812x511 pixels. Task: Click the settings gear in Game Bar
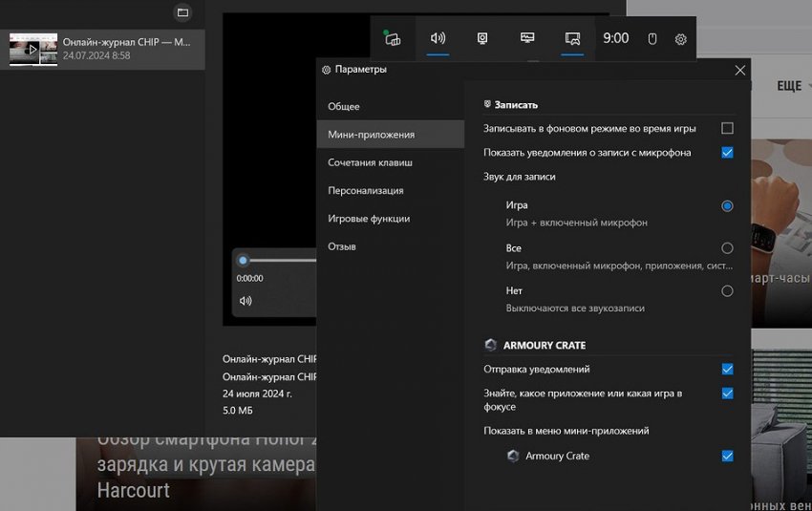click(x=680, y=39)
